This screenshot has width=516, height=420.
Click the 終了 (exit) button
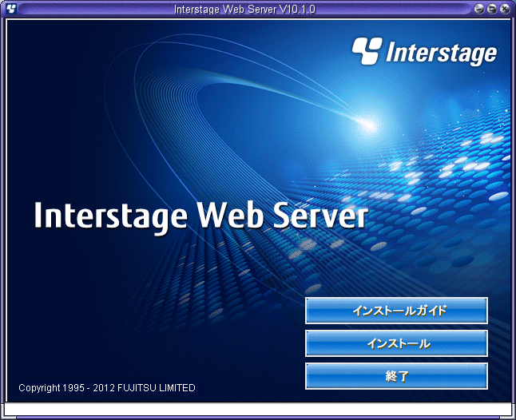(x=396, y=376)
